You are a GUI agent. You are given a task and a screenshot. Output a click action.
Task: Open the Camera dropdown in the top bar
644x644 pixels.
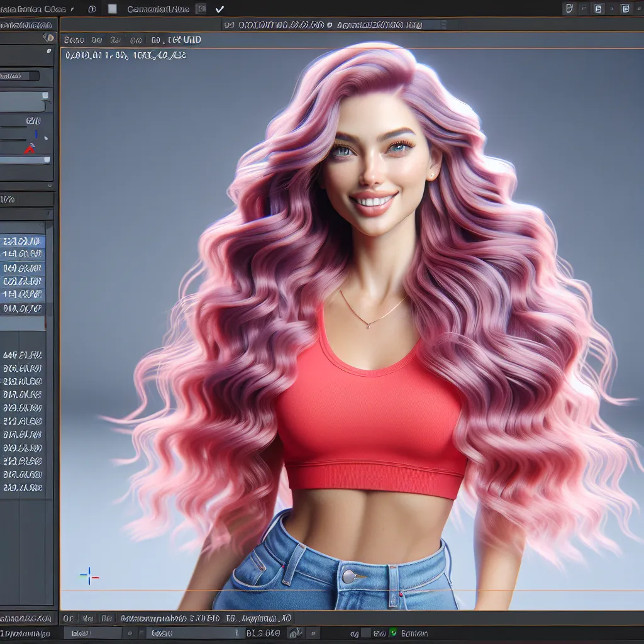tap(158, 9)
